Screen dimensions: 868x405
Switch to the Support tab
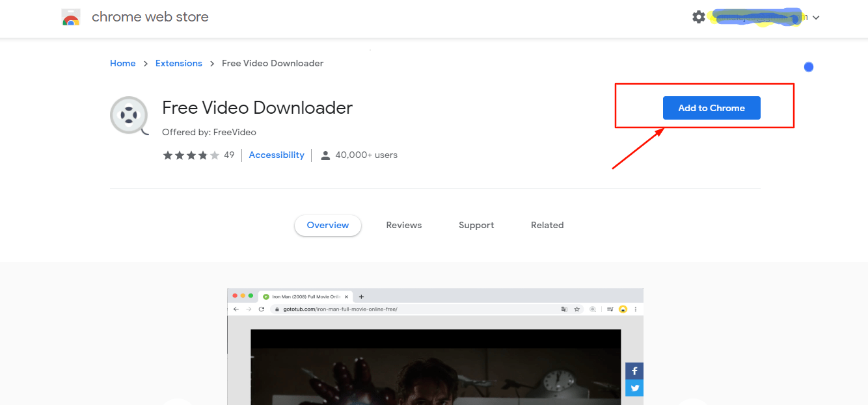[476, 225]
